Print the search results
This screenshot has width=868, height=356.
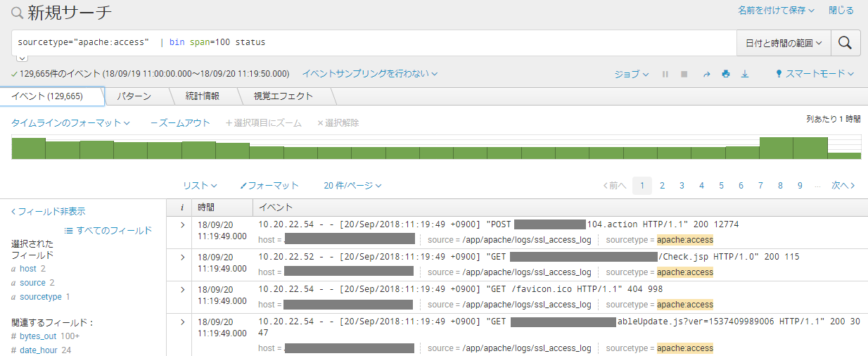tap(726, 74)
